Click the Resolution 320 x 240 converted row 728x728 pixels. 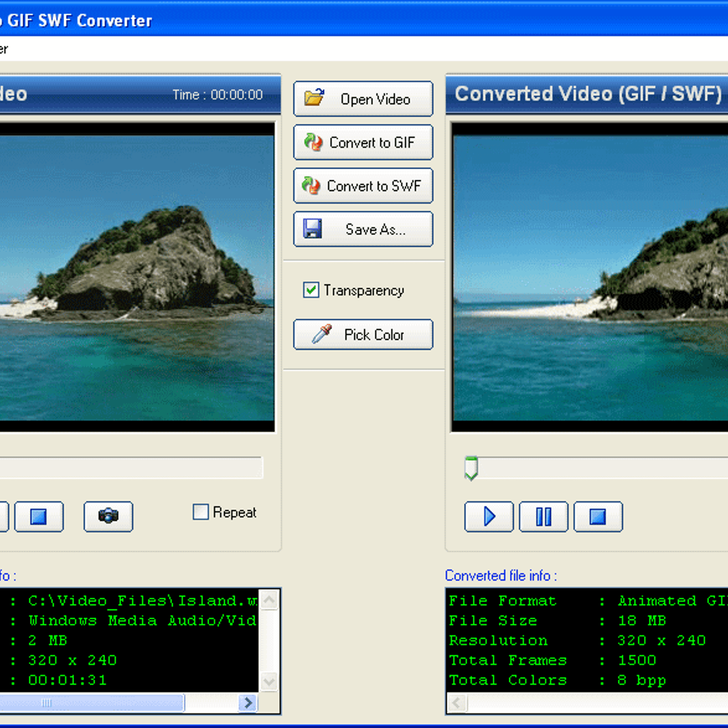click(x=577, y=641)
